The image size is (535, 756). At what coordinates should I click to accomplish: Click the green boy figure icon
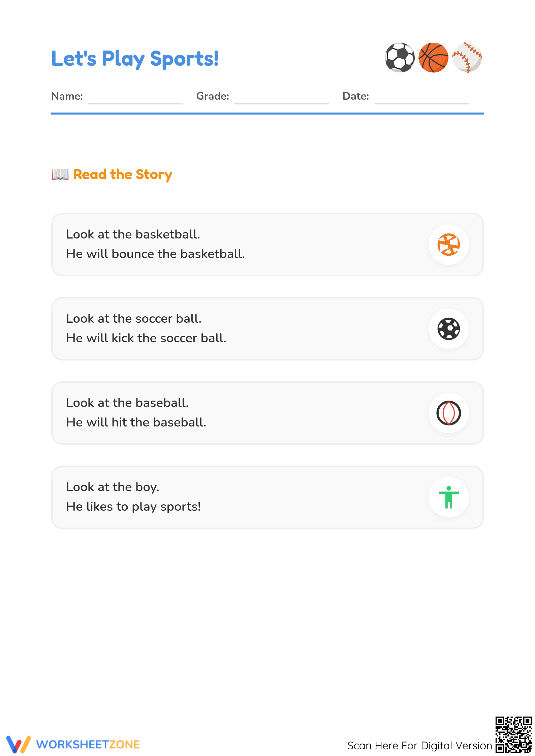pos(448,497)
